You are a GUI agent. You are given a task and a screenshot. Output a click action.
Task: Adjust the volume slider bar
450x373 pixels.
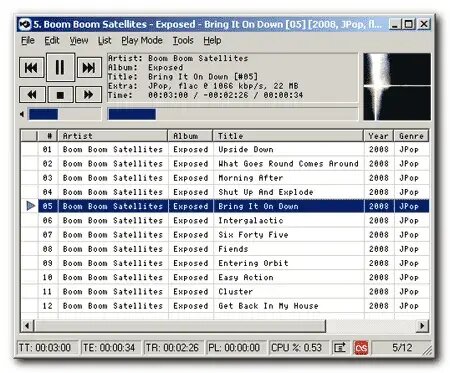[x=64, y=114]
